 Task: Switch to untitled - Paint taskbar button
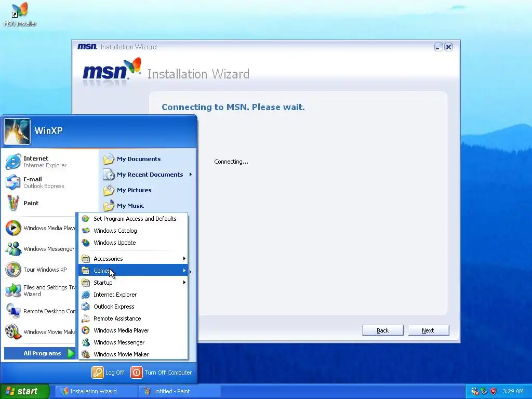pyautogui.click(x=179, y=391)
